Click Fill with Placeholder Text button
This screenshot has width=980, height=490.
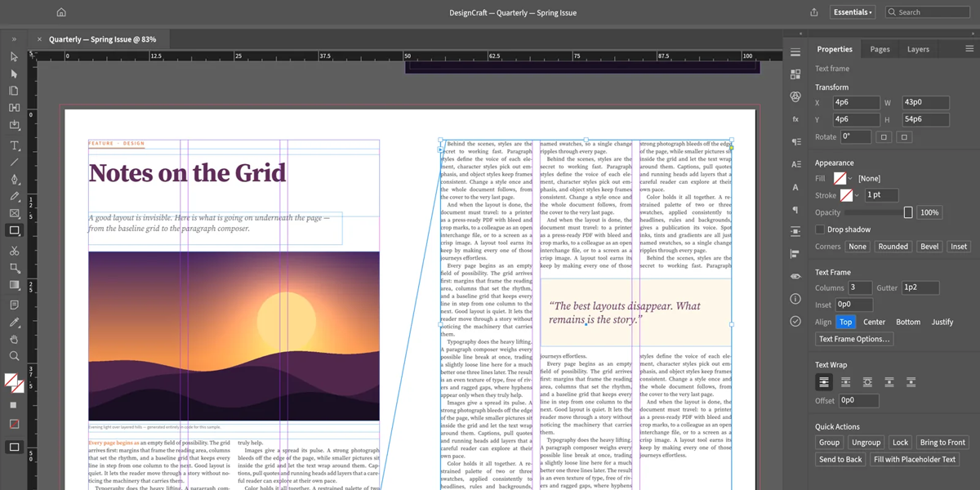915,459
